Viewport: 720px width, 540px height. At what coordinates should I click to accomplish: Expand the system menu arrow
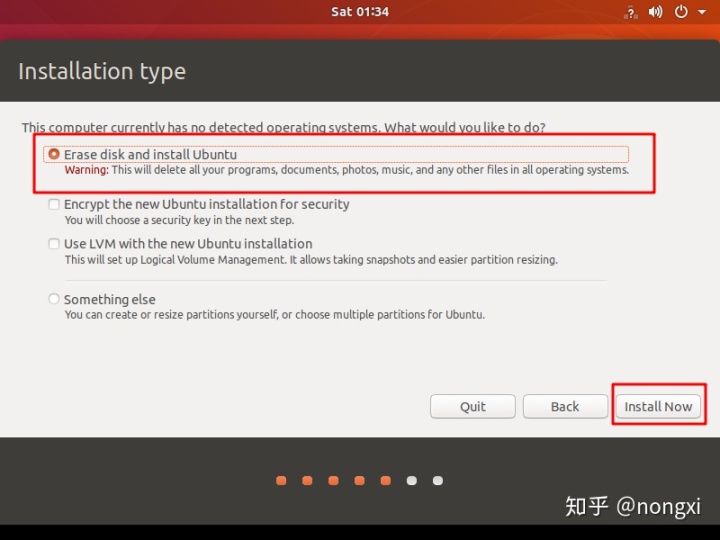coord(702,12)
